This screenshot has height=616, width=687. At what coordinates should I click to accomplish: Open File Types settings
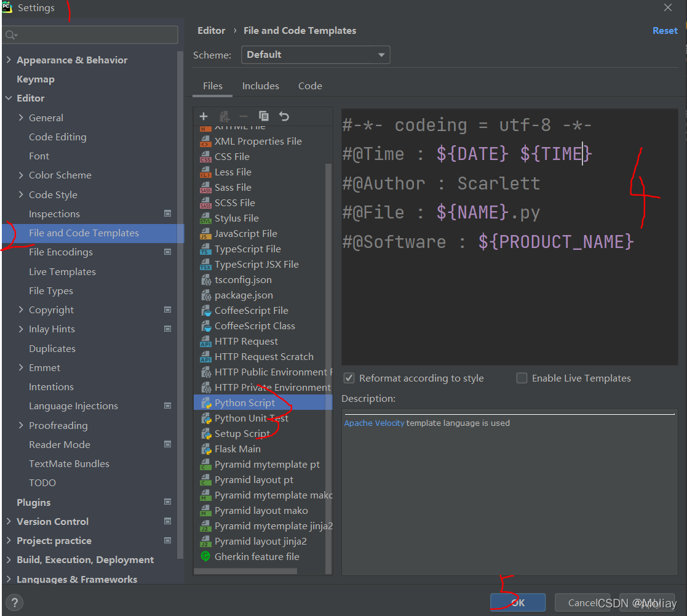click(51, 291)
